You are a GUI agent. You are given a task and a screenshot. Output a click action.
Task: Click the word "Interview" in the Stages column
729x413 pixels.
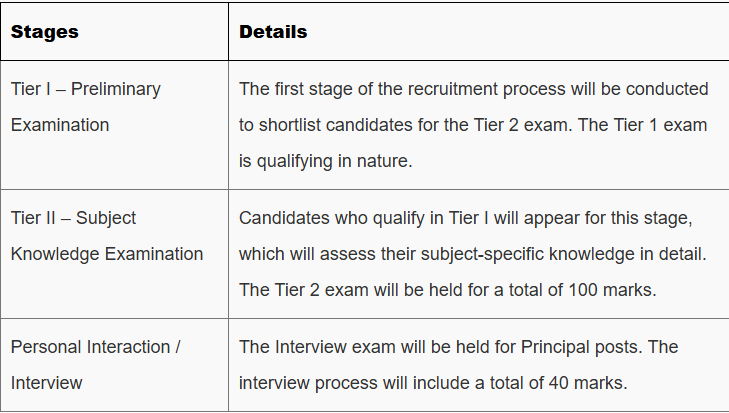47,383
